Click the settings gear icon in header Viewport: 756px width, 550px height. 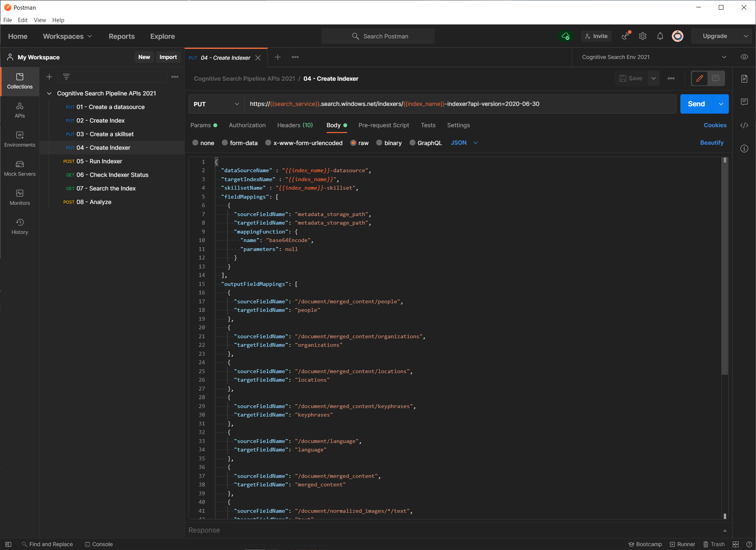coord(643,36)
